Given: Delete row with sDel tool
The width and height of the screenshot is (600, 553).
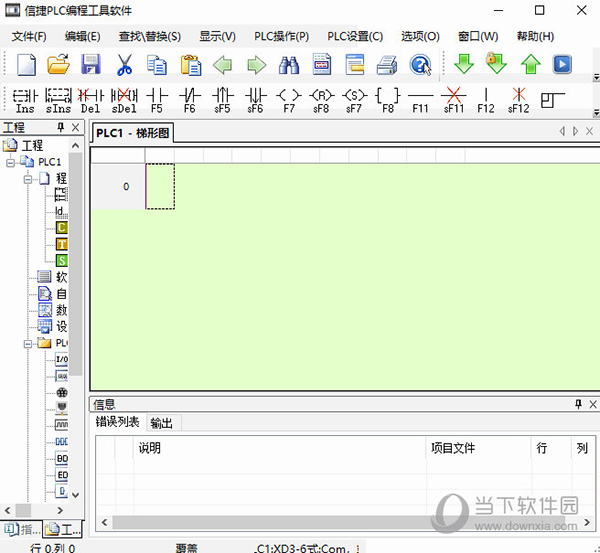Looking at the screenshot, I should click(124, 101).
